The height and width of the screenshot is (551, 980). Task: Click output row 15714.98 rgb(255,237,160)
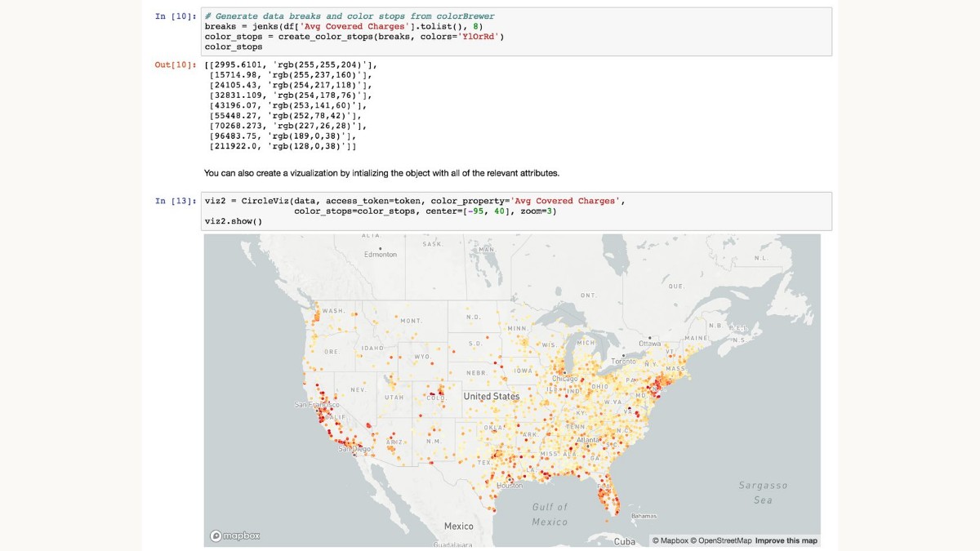pyautogui.click(x=292, y=74)
